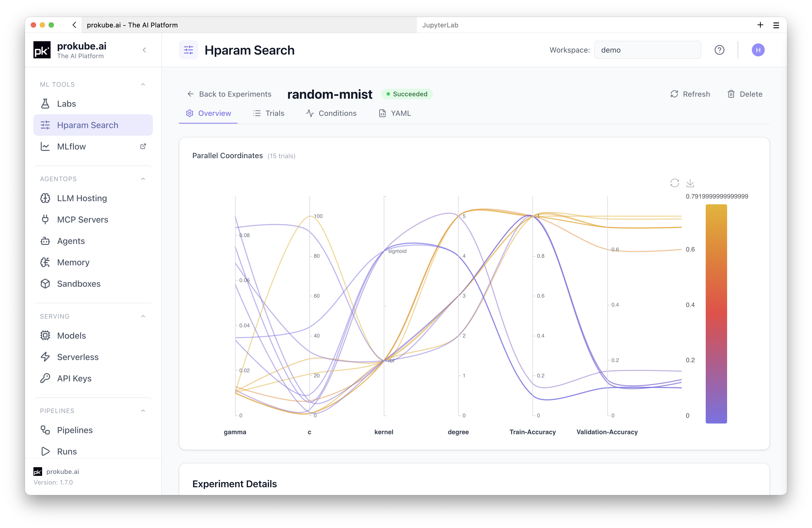Switch to the YAML tab
The width and height of the screenshot is (812, 528).
tap(395, 113)
